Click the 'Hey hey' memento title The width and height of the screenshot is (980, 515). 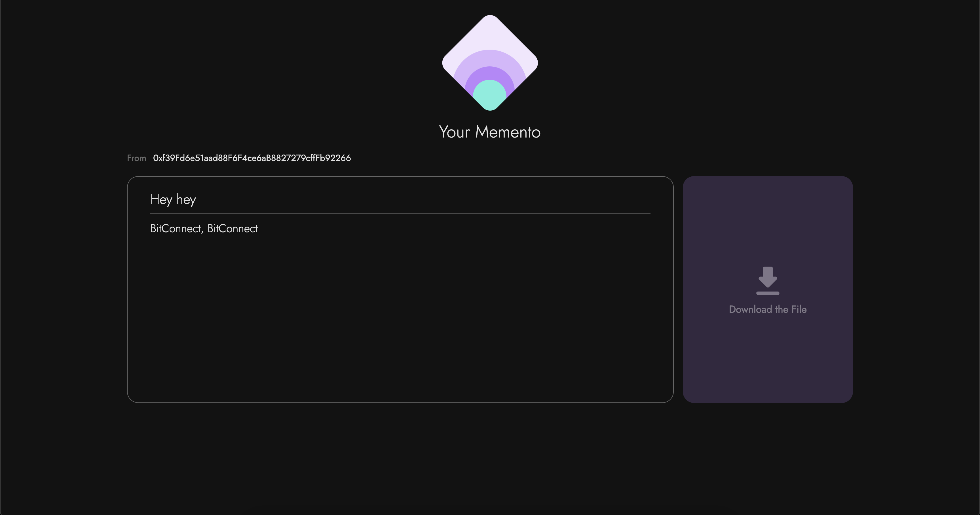(173, 199)
